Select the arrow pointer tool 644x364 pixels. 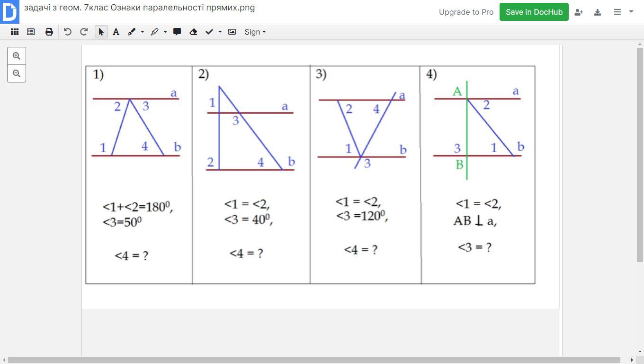click(x=101, y=32)
